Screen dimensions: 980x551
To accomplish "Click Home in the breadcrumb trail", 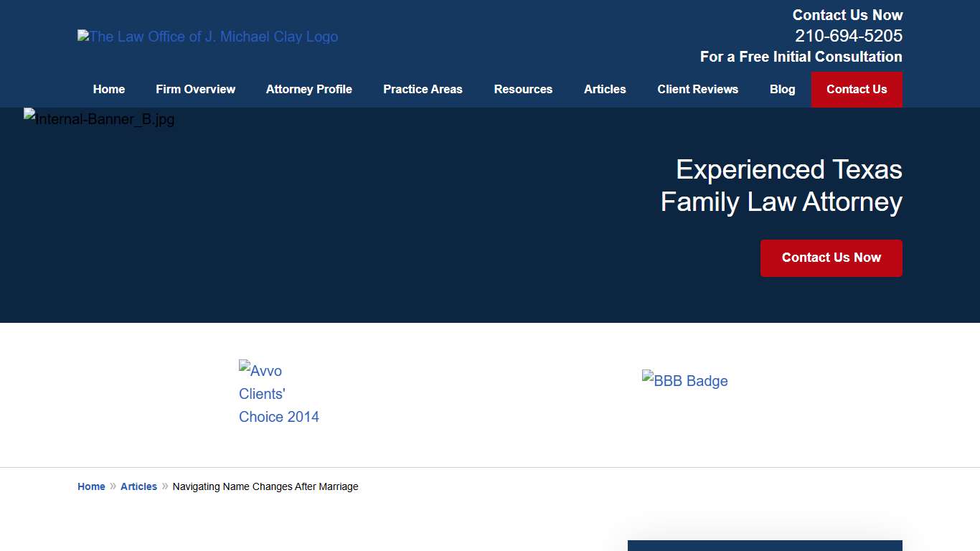I will pyautogui.click(x=91, y=486).
